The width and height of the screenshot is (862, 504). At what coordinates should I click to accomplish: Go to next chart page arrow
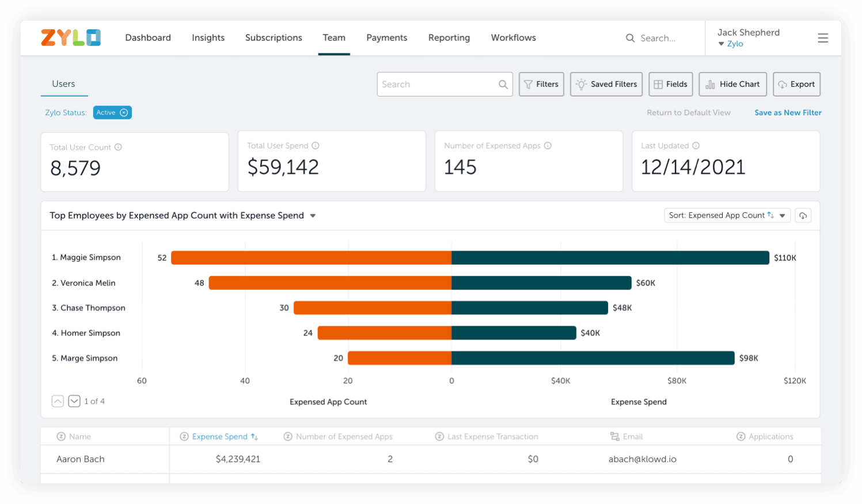coord(74,401)
